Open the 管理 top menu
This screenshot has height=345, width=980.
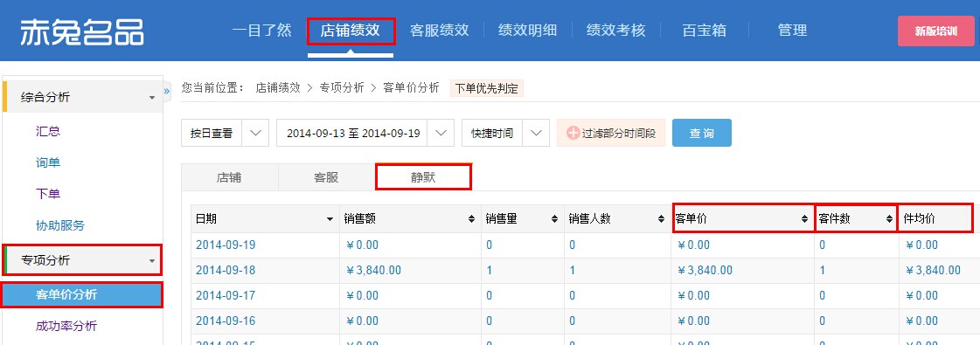[793, 30]
